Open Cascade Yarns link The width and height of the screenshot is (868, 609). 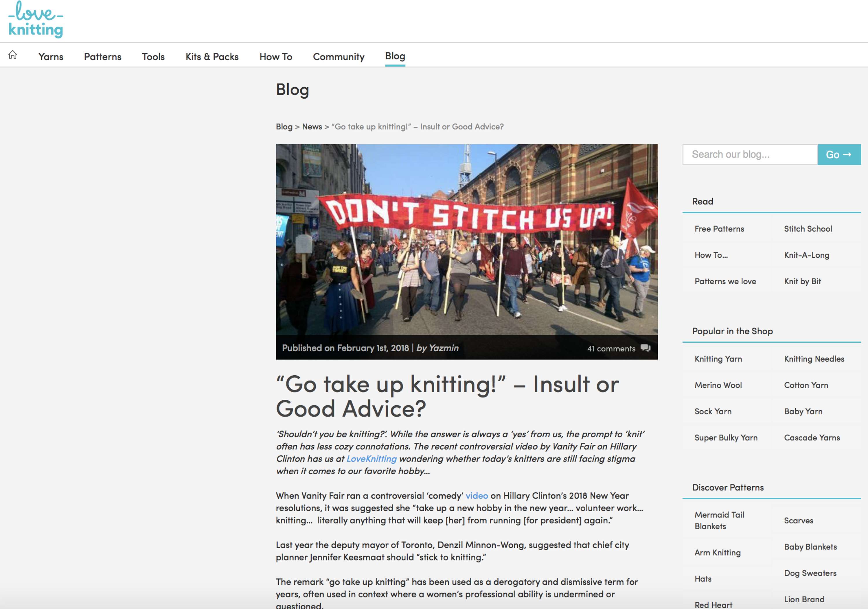pyautogui.click(x=812, y=438)
